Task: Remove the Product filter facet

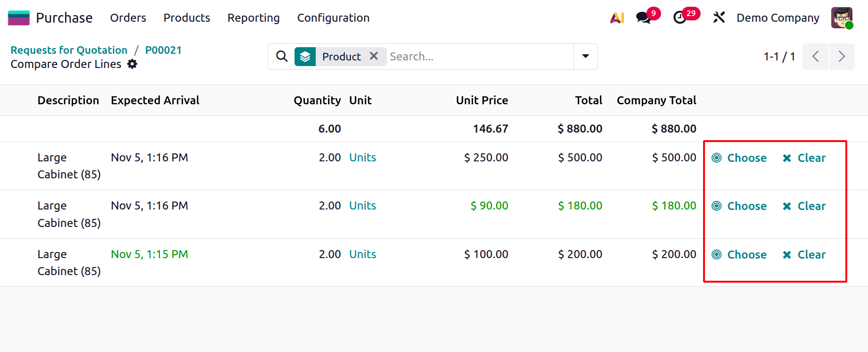Action: pos(374,56)
